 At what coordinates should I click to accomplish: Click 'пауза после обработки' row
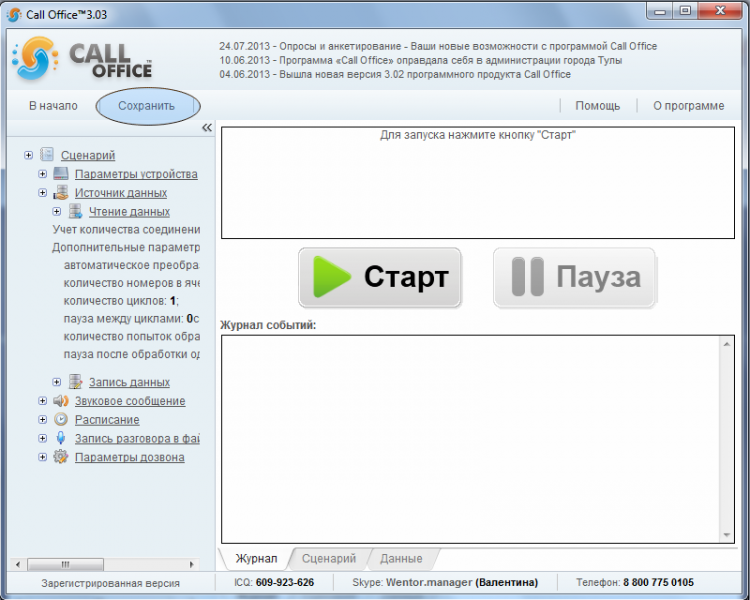coord(132,354)
